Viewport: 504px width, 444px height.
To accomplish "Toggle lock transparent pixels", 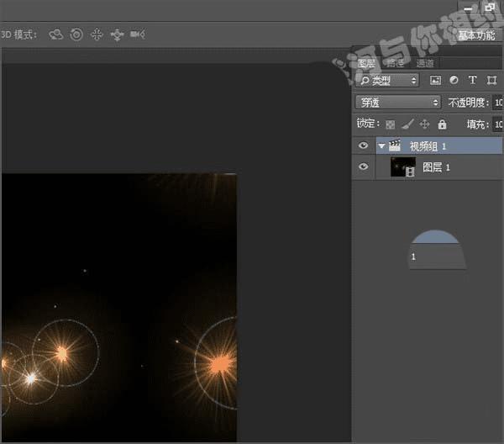I will click(x=390, y=124).
